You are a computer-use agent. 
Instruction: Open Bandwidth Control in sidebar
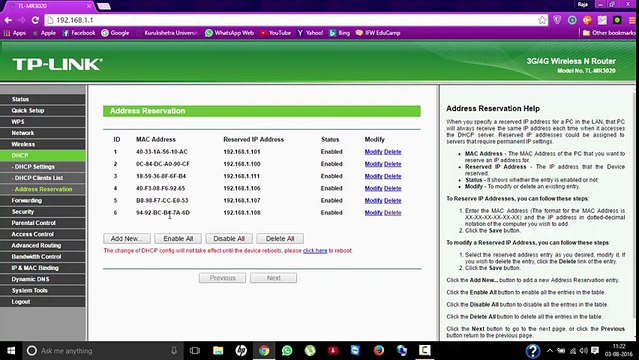click(x=43, y=257)
